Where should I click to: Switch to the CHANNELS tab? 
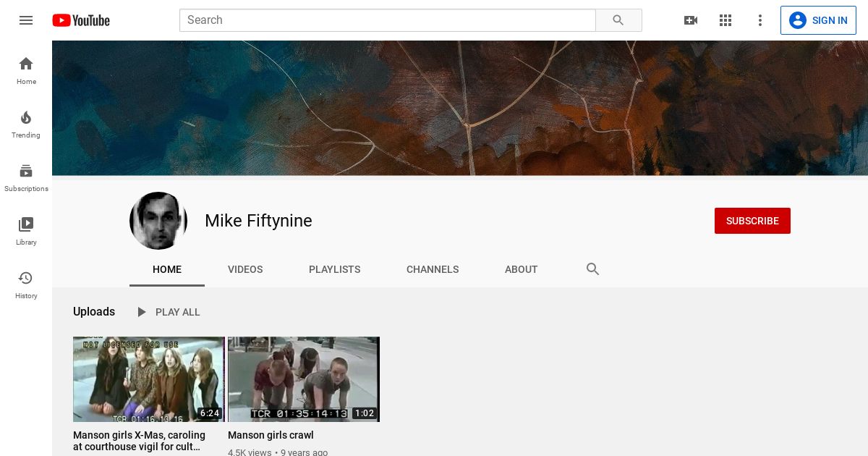433,269
